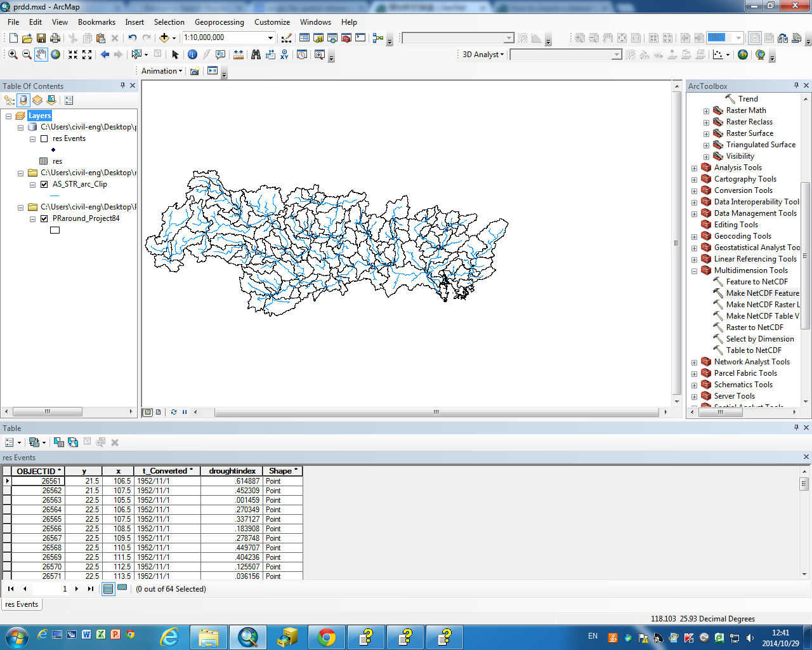Open Go To XY tool
Screen dimensions: 812x650
tap(284, 55)
